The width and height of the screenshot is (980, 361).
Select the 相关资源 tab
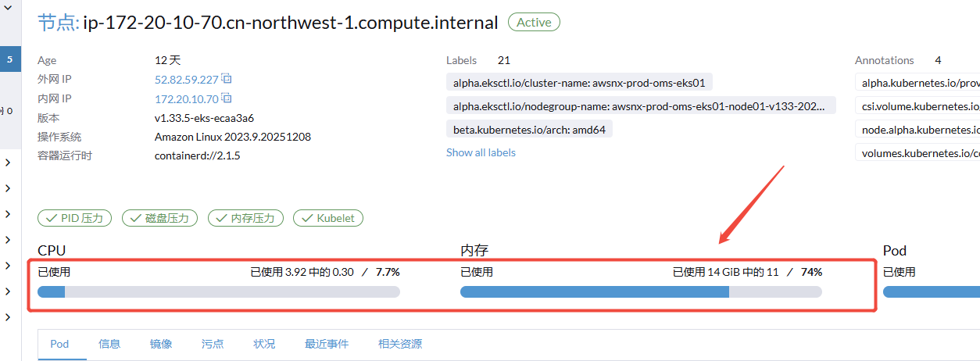click(400, 344)
